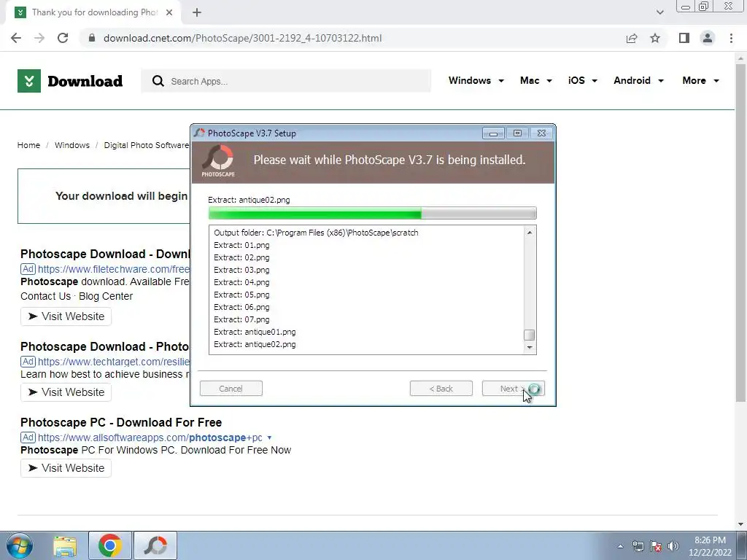Image resolution: width=747 pixels, height=560 pixels.
Task: Expand the More menu
Action: (x=700, y=80)
